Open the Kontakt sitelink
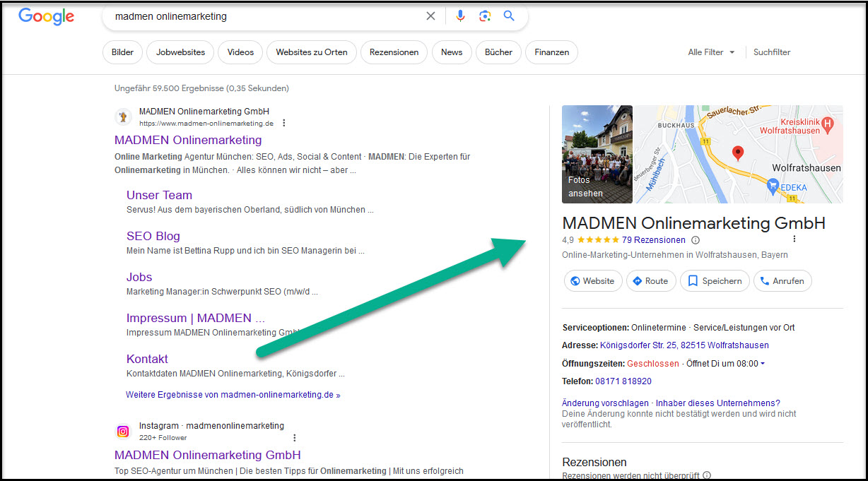The height and width of the screenshot is (481, 868). [147, 359]
